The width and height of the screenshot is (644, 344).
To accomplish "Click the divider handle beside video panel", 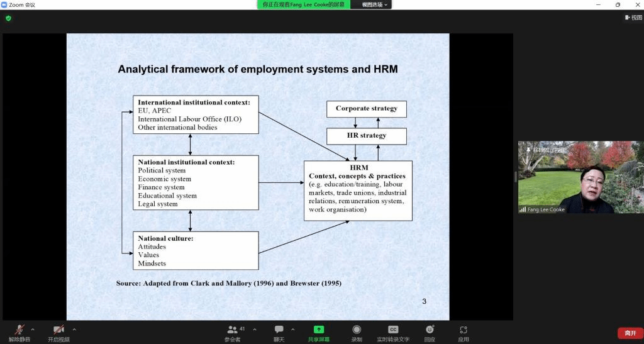I will coord(515,177).
